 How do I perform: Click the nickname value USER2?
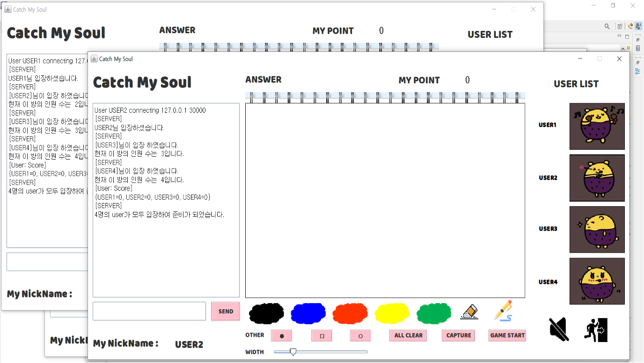189,345
